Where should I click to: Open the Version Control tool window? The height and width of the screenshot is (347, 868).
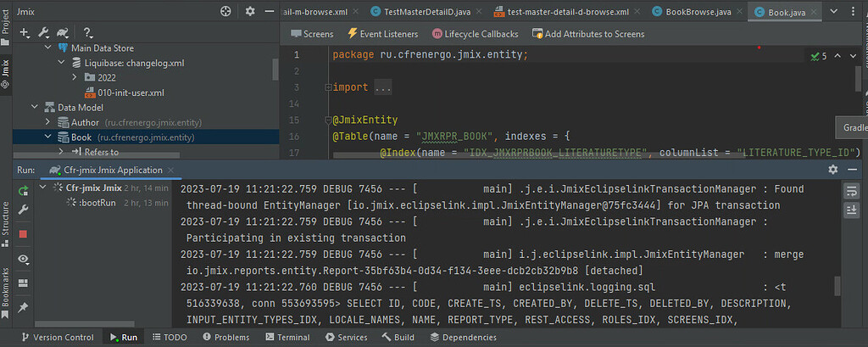[x=57, y=337]
